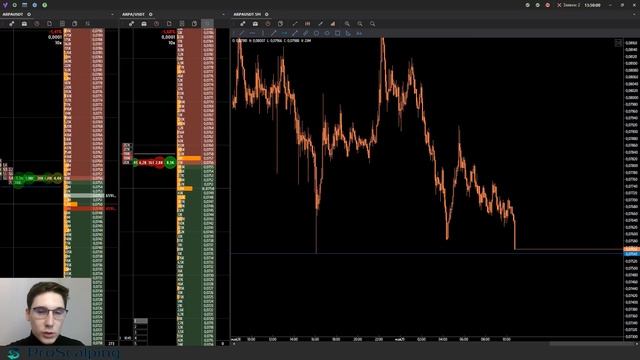Expand the ARPA/USDT panel's dropdown arrow
The height and width of the screenshot is (360, 640).
(x=223, y=14)
